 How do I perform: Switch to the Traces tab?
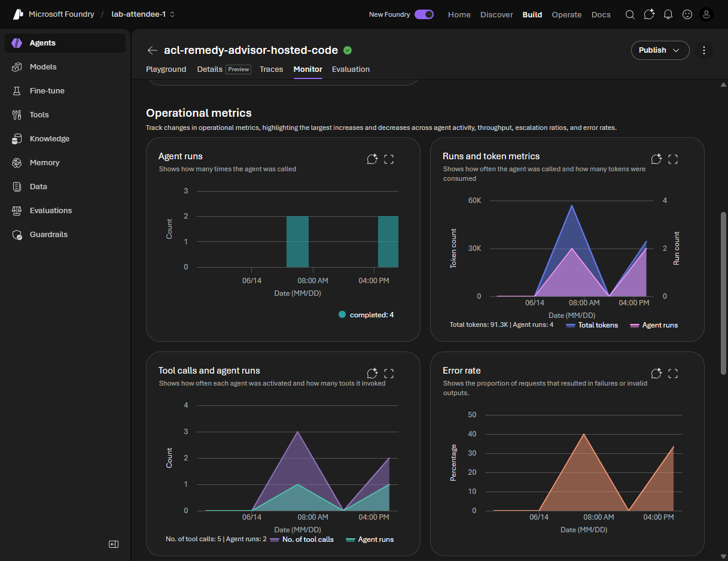(271, 69)
